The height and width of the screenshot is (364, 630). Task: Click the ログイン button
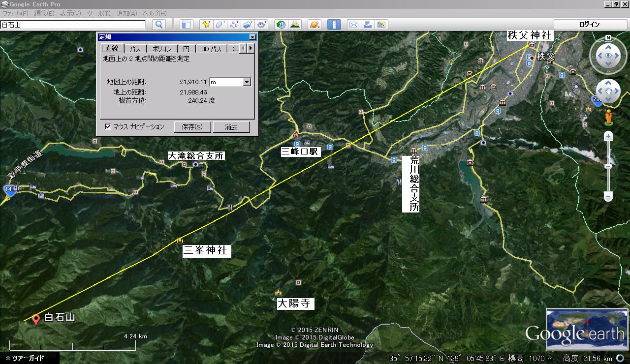[589, 25]
